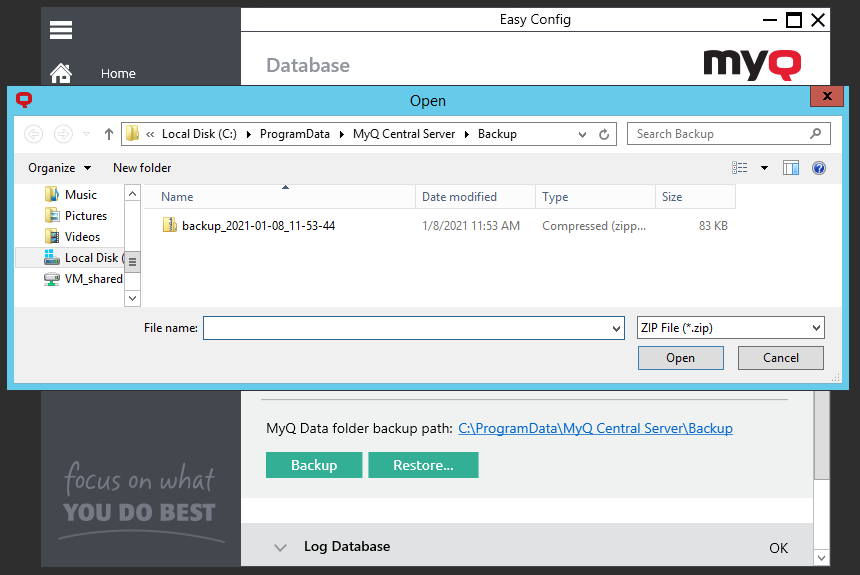
Task: Click New folder in the toolbar
Action: pos(142,168)
